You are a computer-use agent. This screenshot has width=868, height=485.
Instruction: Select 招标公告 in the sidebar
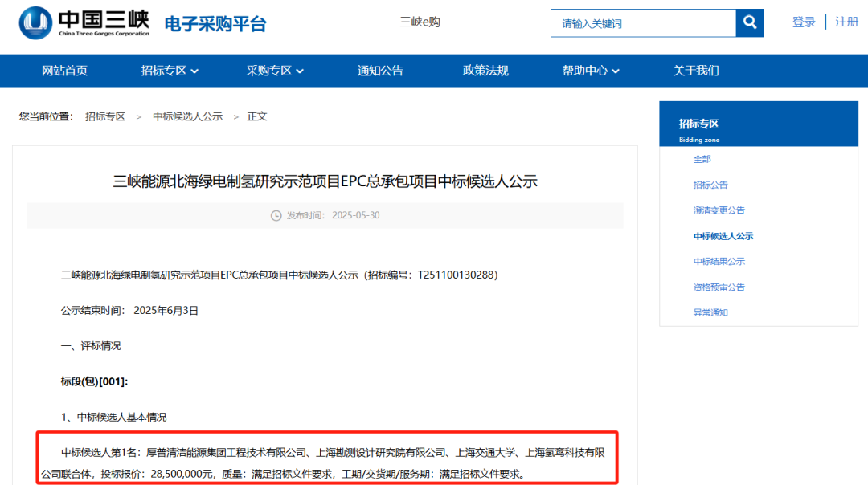tap(710, 185)
